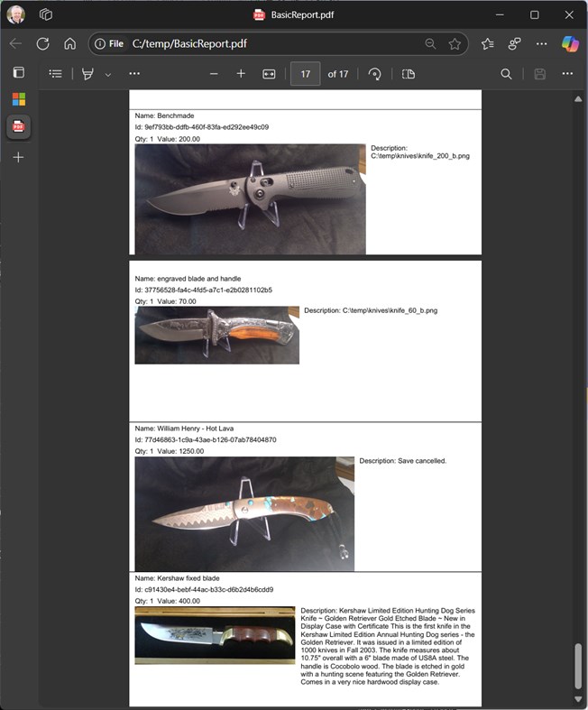Click the knife_200_b.png description path

click(420, 156)
